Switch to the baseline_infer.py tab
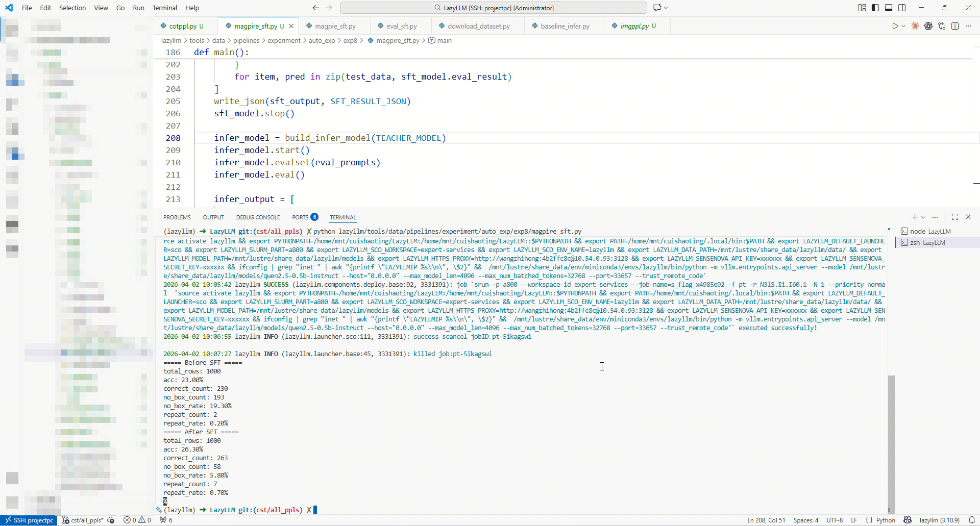The image size is (980, 526). pos(565,26)
